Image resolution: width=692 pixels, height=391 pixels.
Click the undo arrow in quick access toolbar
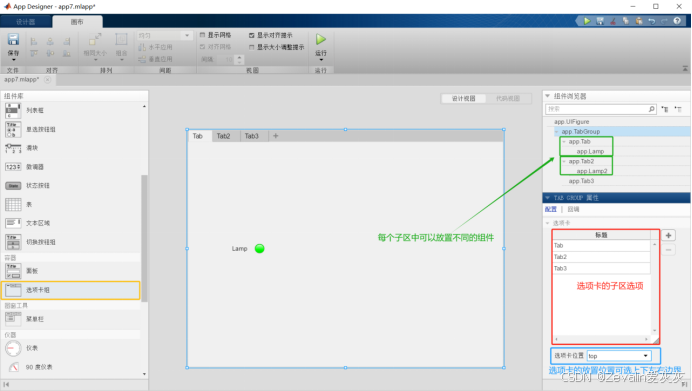click(651, 21)
